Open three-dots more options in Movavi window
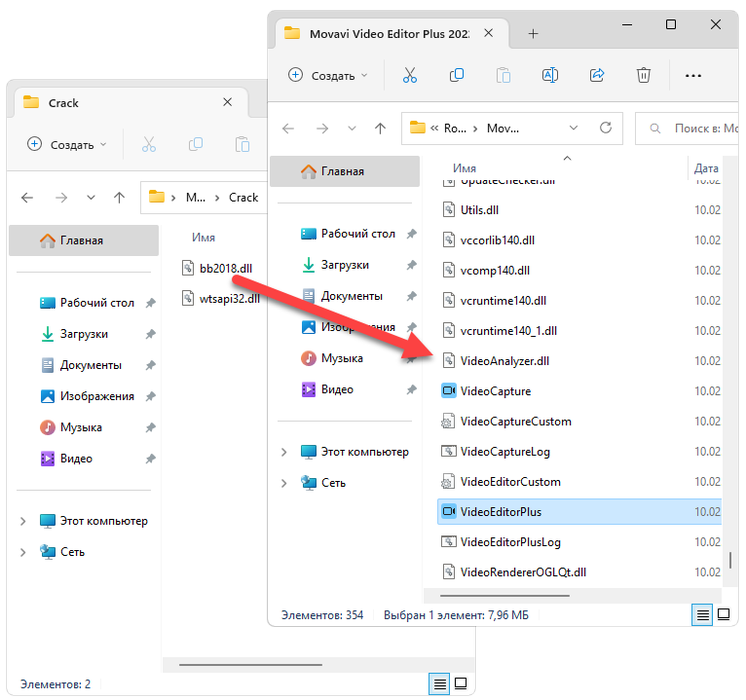 (x=693, y=76)
